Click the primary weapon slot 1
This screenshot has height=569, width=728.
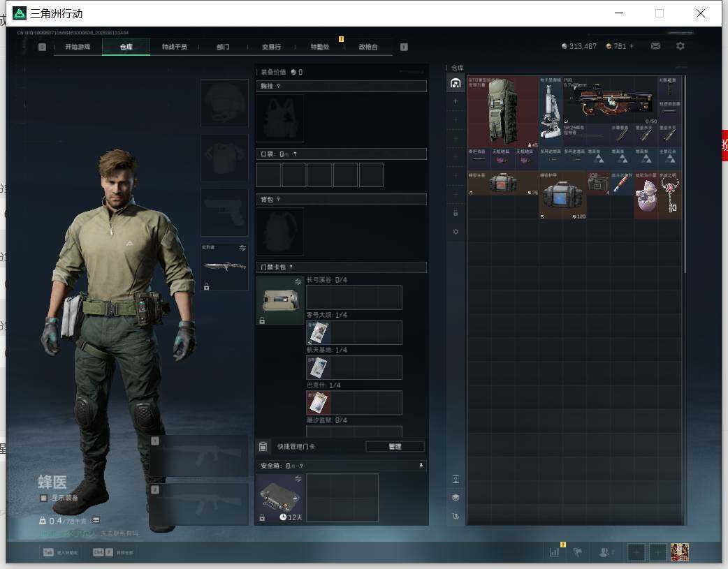coord(198,456)
